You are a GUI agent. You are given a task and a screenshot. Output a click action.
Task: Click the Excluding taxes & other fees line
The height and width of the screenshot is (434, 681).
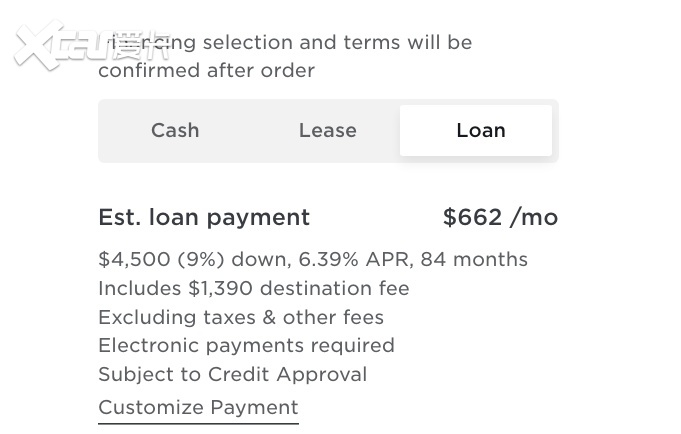pyautogui.click(x=241, y=317)
